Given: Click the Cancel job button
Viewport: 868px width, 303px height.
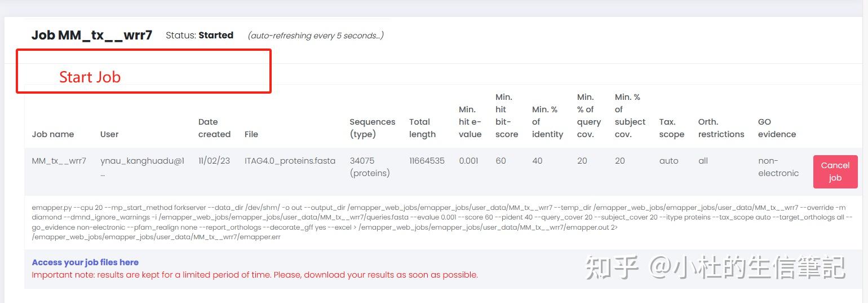Looking at the screenshot, I should 835,172.
